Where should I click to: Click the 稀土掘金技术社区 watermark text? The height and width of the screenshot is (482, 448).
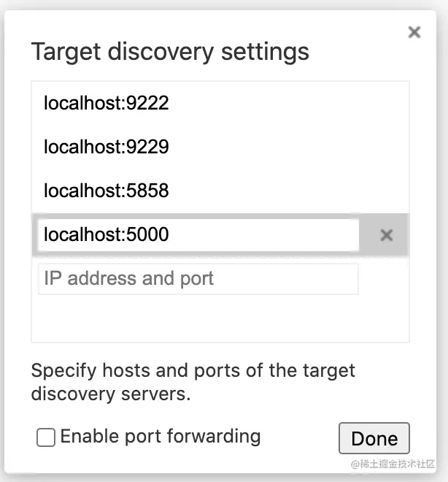393,464
